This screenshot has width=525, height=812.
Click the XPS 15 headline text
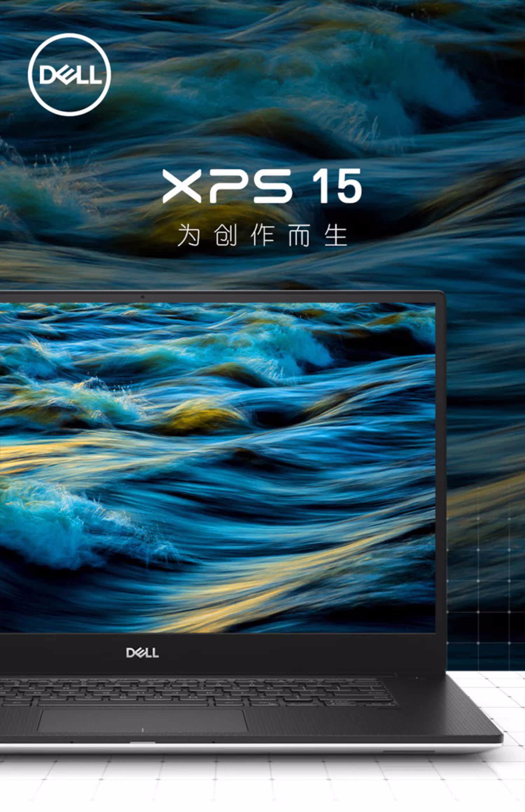pos(262,186)
